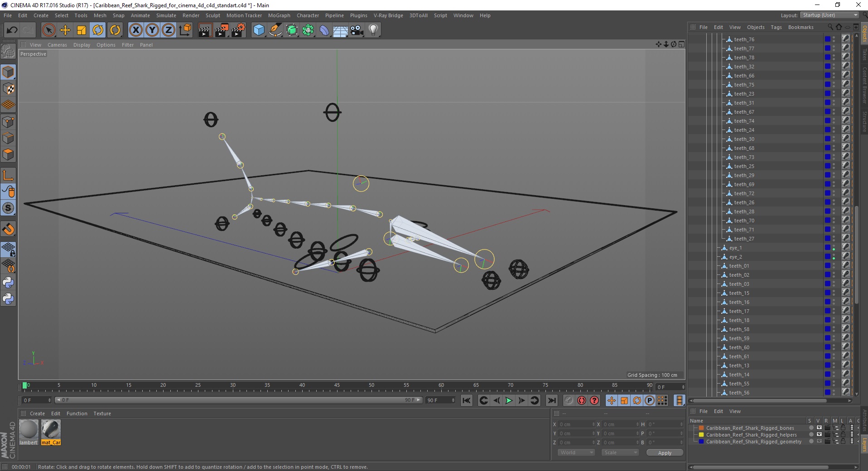Open the Sculpt menu
Viewport: 868px width, 471px height.
point(212,15)
